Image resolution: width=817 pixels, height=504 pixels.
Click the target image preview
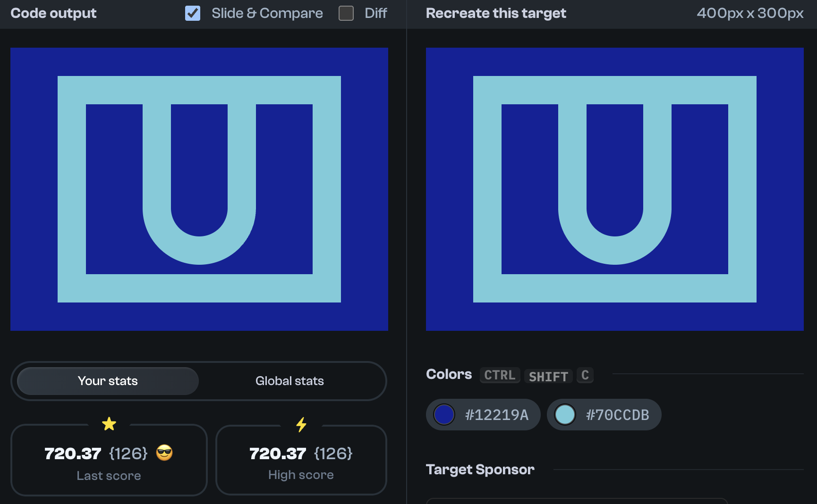[614, 189]
